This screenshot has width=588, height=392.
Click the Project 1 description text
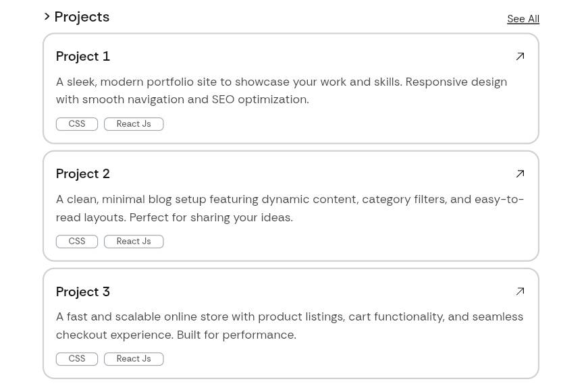282,90
